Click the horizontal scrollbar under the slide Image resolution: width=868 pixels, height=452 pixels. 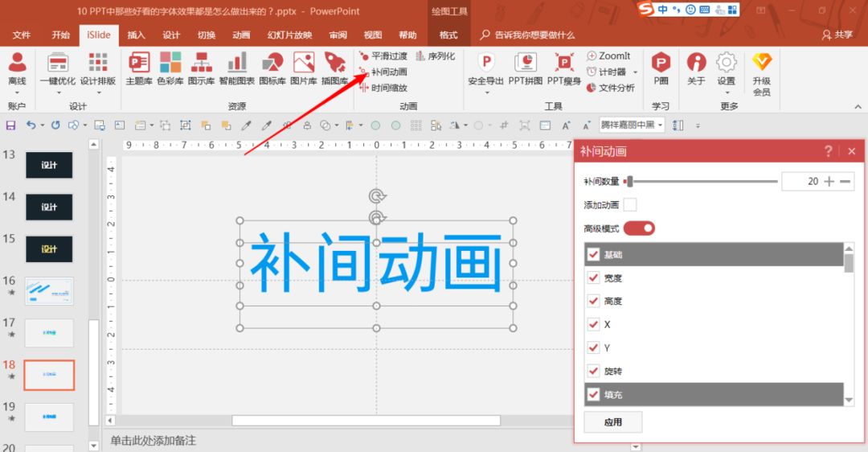[x=366, y=421]
